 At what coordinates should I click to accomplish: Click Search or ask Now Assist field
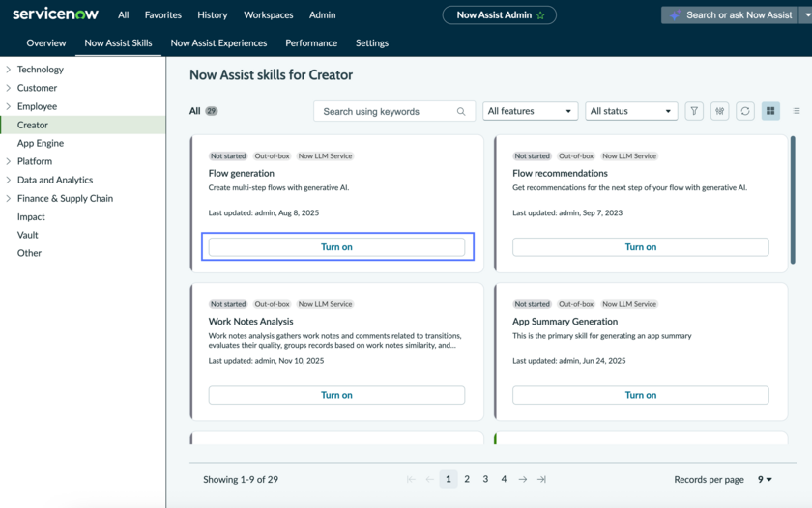point(731,15)
